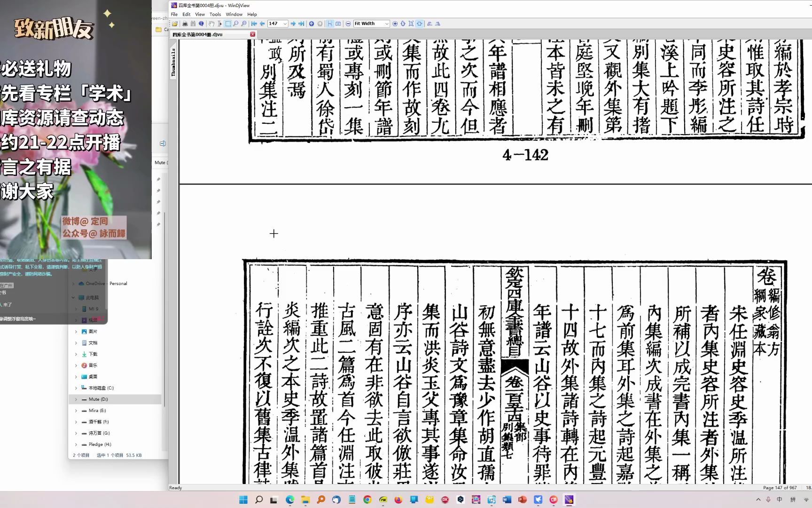Click the WinDjView taskbar icon

pos(569,500)
